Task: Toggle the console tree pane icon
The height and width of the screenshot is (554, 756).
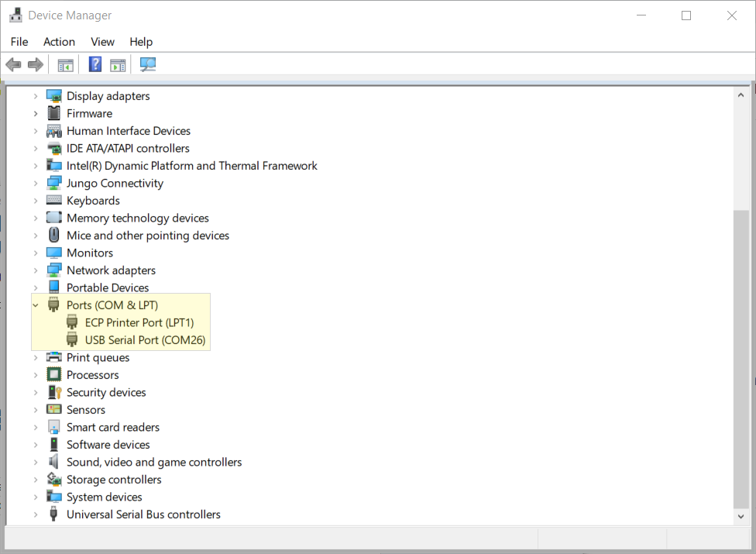Action: 65,64
